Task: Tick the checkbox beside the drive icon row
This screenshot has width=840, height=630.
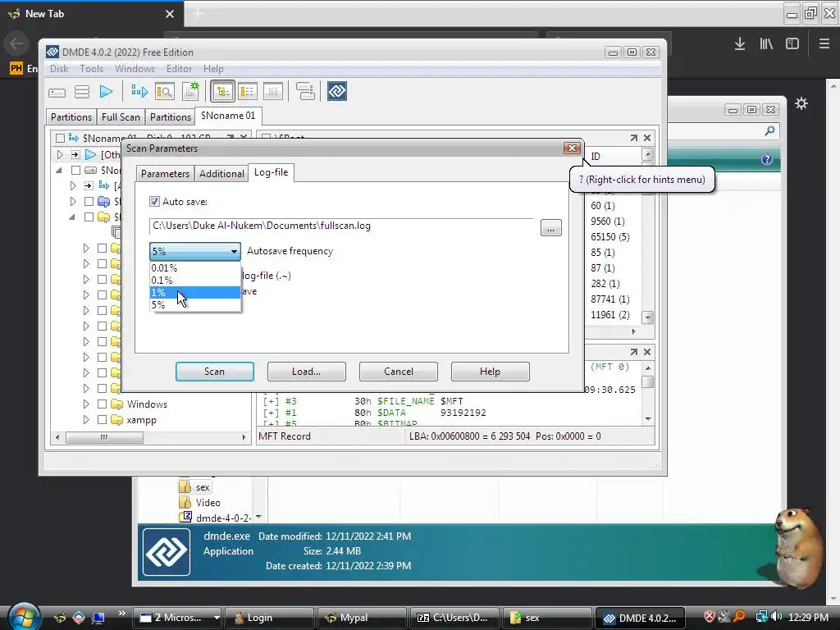Action: 75,171
